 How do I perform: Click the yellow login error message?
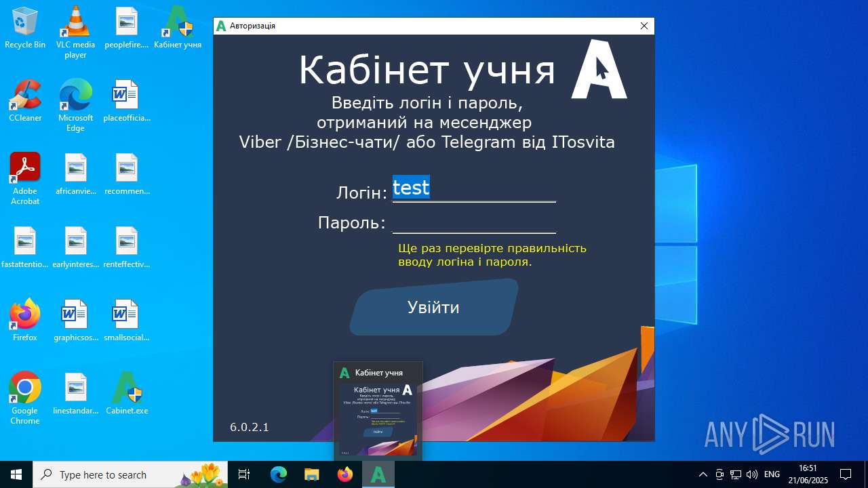pos(492,255)
